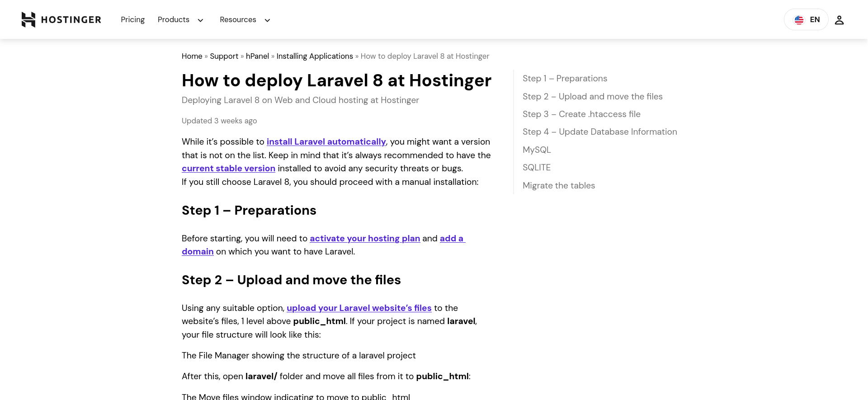Open the user account profile icon
Screen dimensions: 868x400
[x=839, y=20]
